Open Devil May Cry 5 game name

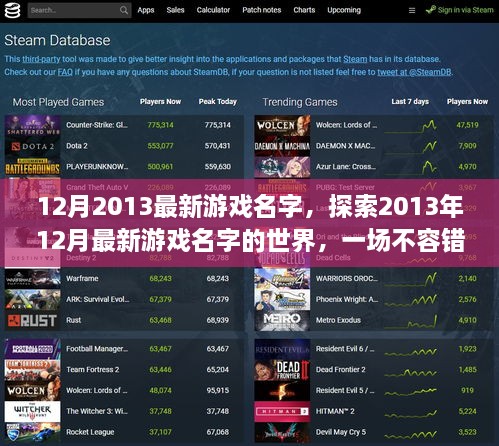(341, 432)
